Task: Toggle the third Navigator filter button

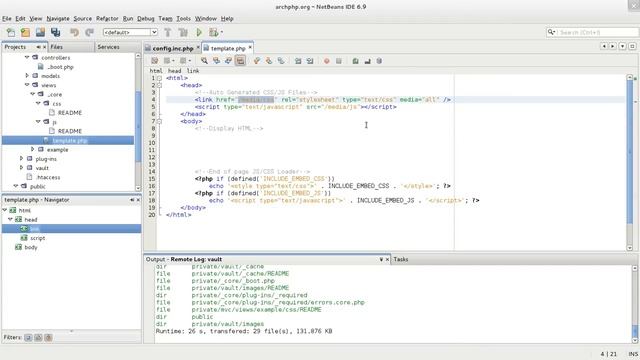Action: point(49,338)
